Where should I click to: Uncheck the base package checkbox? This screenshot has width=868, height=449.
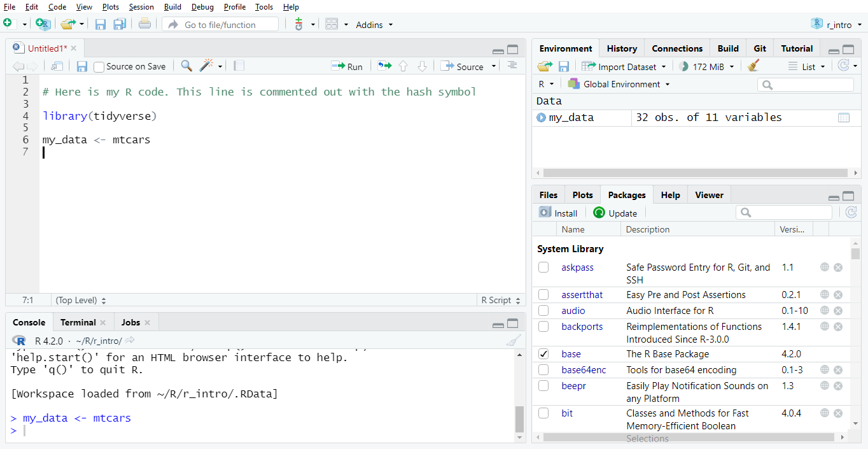543,354
